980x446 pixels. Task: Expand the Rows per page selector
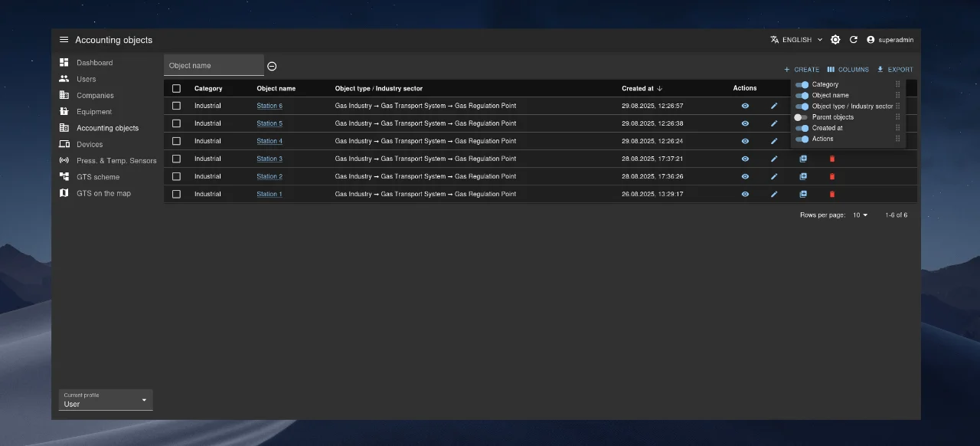coord(861,215)
